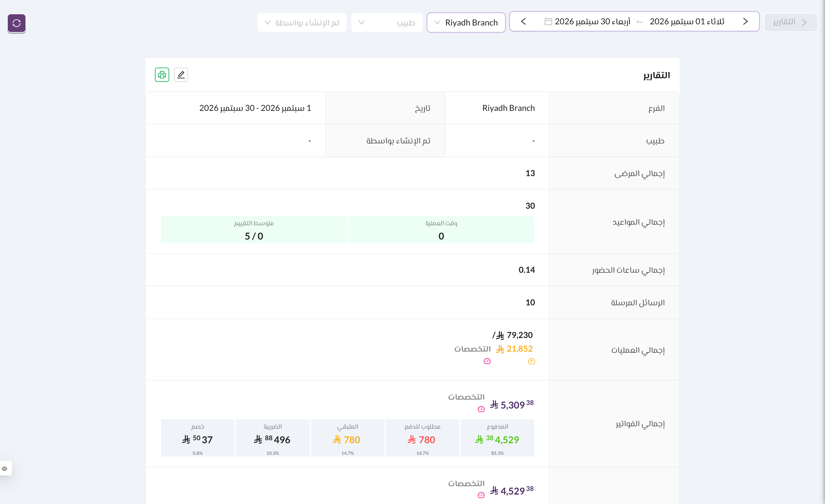The image size is (825, 504).
Task: Click the التقارير page heading
Action: click(656, 75)
